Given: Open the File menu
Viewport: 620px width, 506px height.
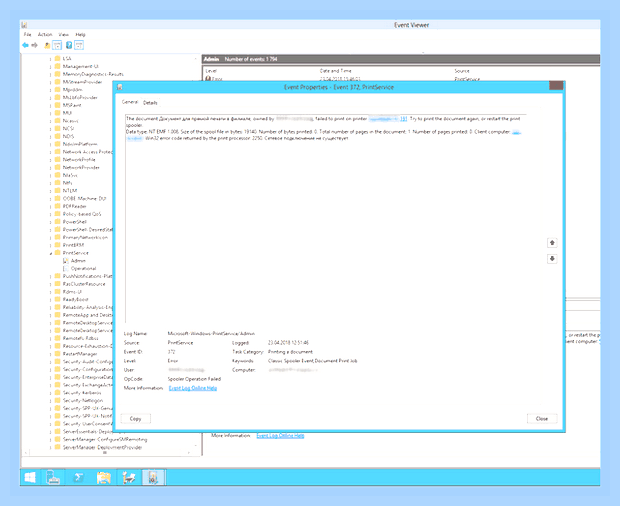Looking at the screenshot, I should pyautogui.click(x=27, y=34).
